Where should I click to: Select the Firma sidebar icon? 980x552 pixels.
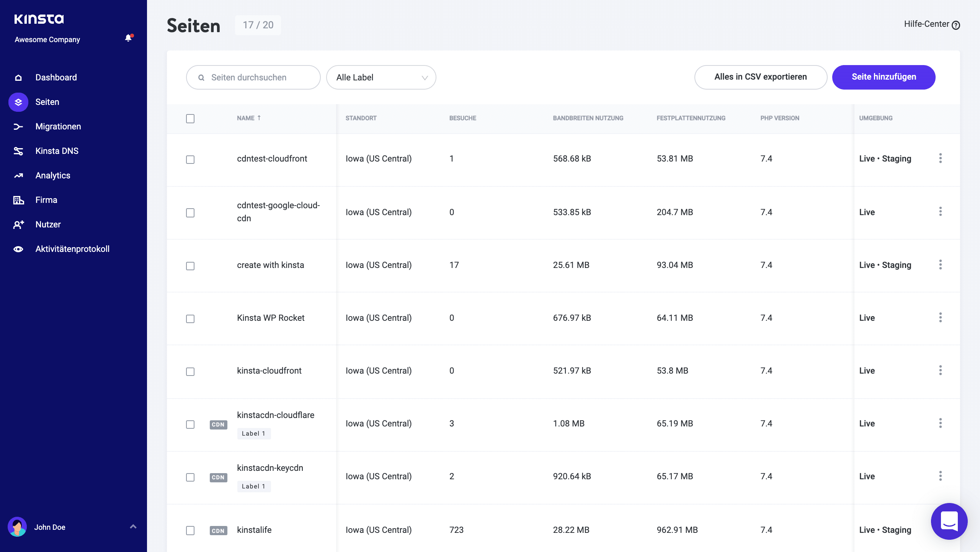(18, 199)
